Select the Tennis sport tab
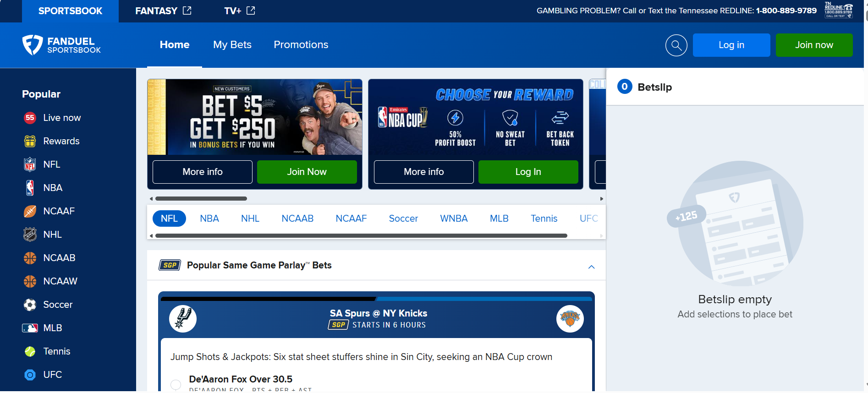The height and width of the screenshot is (393, 868). pos(544,218)
